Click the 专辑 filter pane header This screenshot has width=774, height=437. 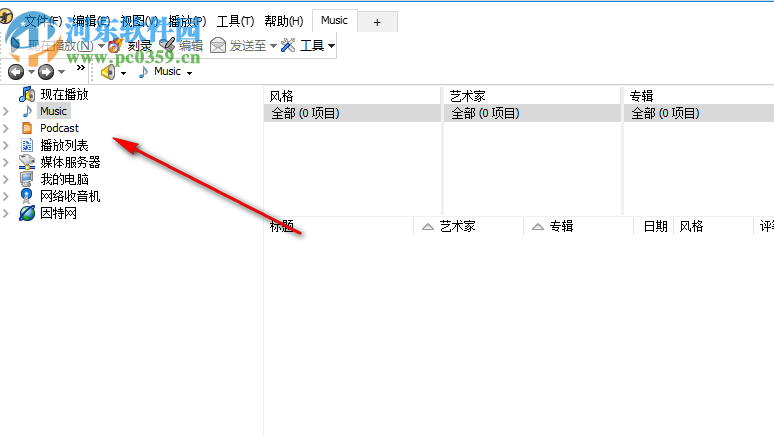[x=699, y=96]
